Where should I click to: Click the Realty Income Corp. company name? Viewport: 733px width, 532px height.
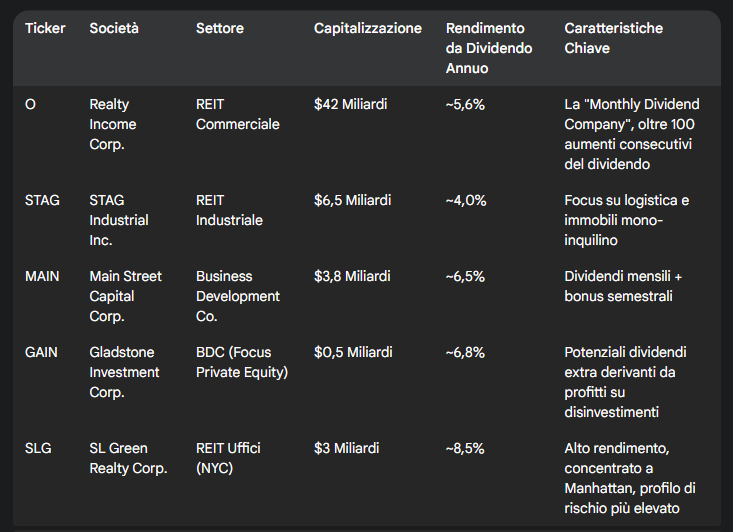coord(113,124)
